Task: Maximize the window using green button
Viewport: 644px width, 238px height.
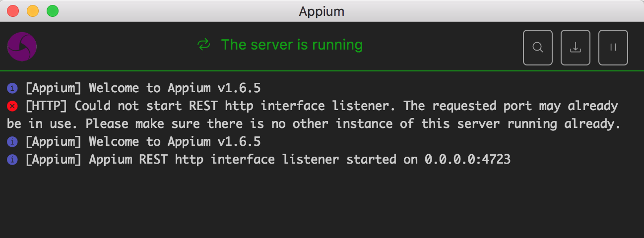Action: [x=53, y=11]
